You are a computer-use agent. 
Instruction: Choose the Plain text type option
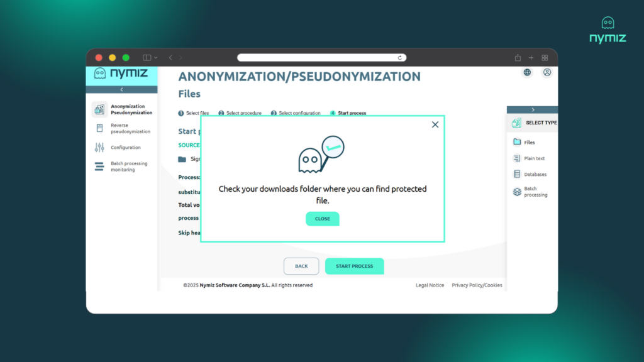click(533, 158)
